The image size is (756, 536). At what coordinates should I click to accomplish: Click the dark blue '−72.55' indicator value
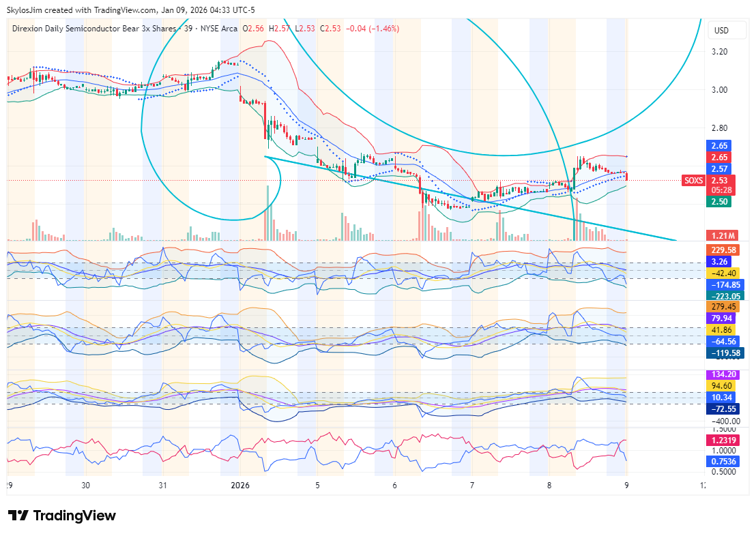(723, 409)
